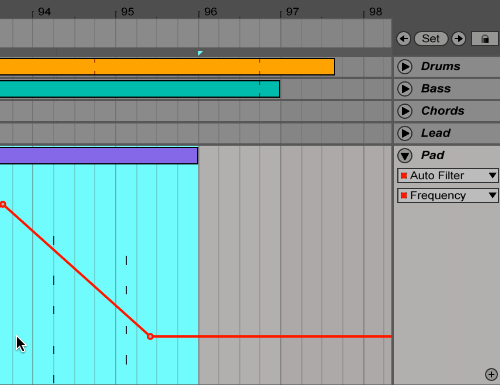500x385 pixels.
Task: Jump to the previous locator with left arrow
Action: point(404,39)
